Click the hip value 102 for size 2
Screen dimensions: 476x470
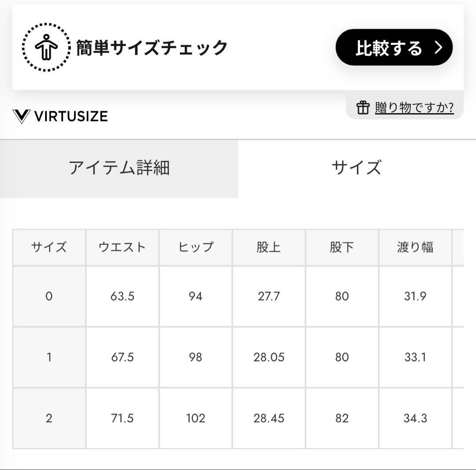[x=195, y=418]
